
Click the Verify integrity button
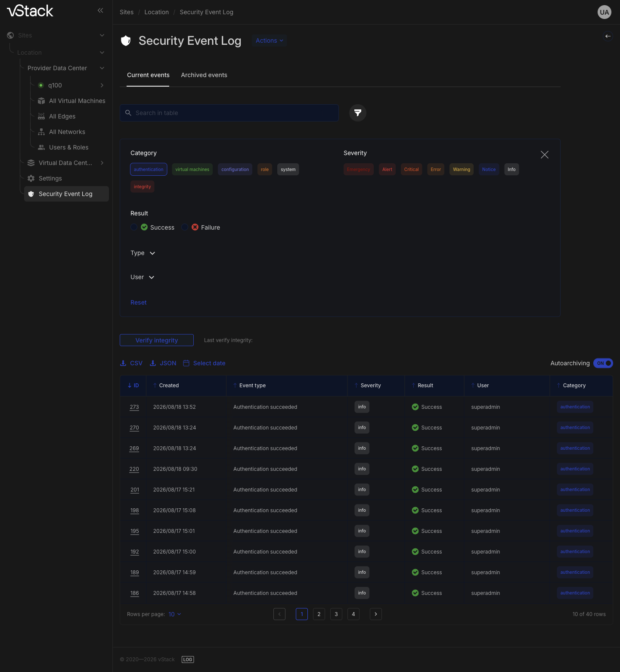click(157, 340)
